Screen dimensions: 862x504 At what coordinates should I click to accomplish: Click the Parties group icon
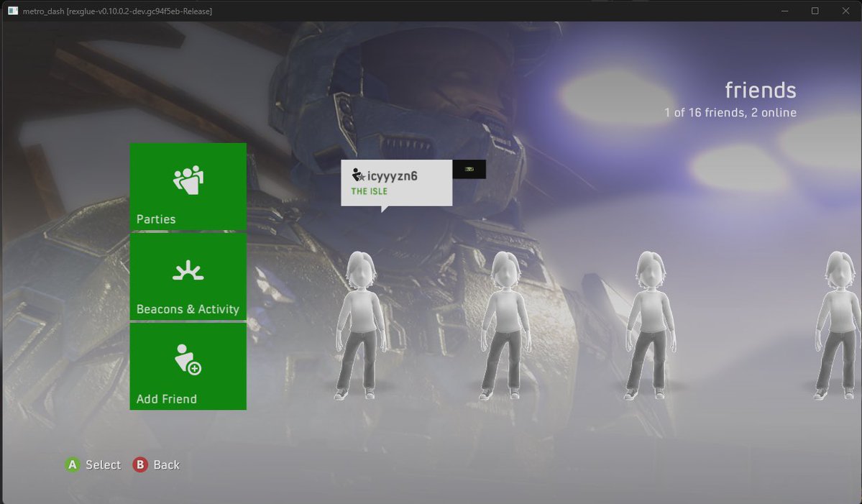point(188,180)
